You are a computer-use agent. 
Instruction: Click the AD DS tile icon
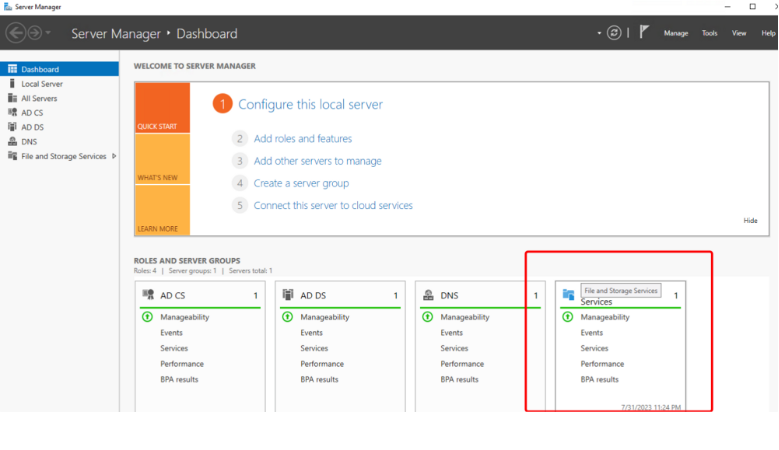(x=288, y=295)
